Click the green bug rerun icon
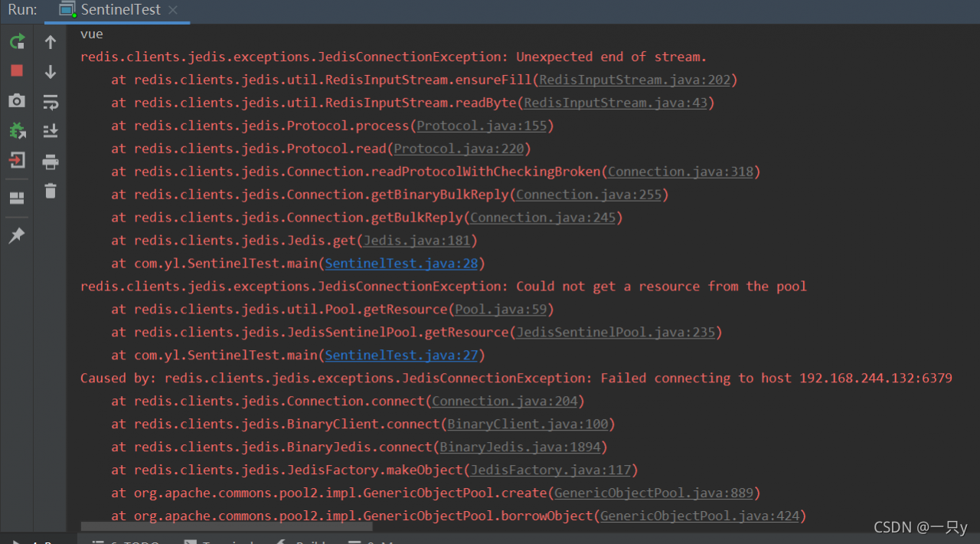The width and height of the screenshot is (980, 544). (x=17, y=130)
